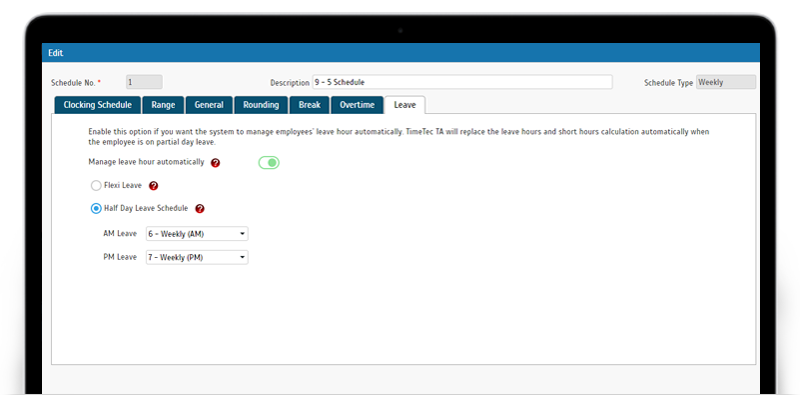Click help icon beside Half Day Leave Schedule
The height and width of the screenshot is (395, 800).
coord(200,209)
